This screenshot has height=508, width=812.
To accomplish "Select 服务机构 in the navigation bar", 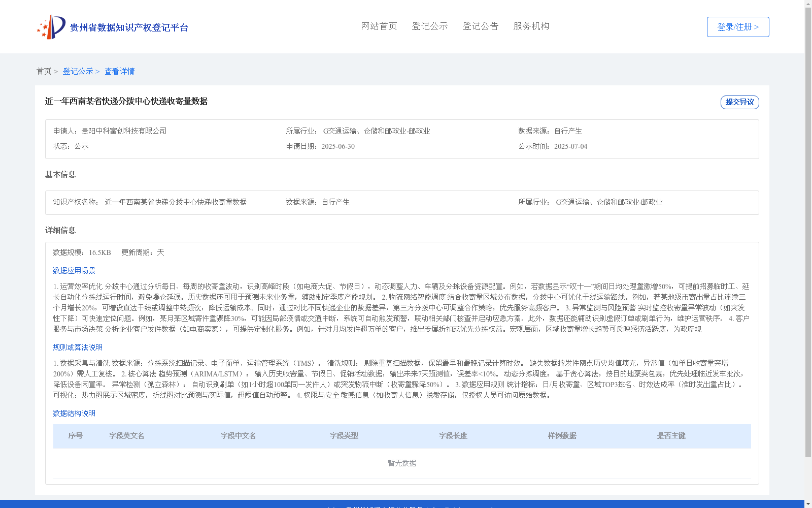I will (x=531, y=26).
